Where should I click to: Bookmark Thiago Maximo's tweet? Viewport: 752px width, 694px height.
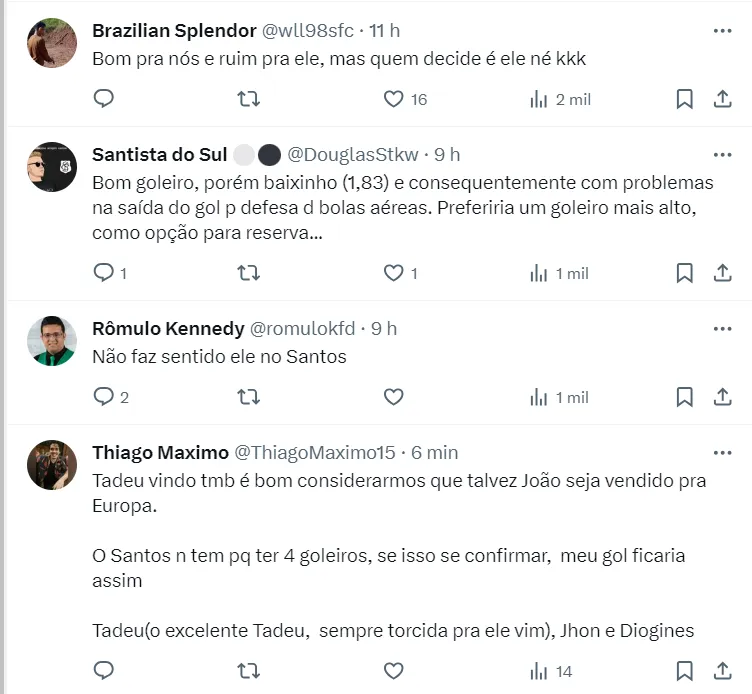(684, 670)
